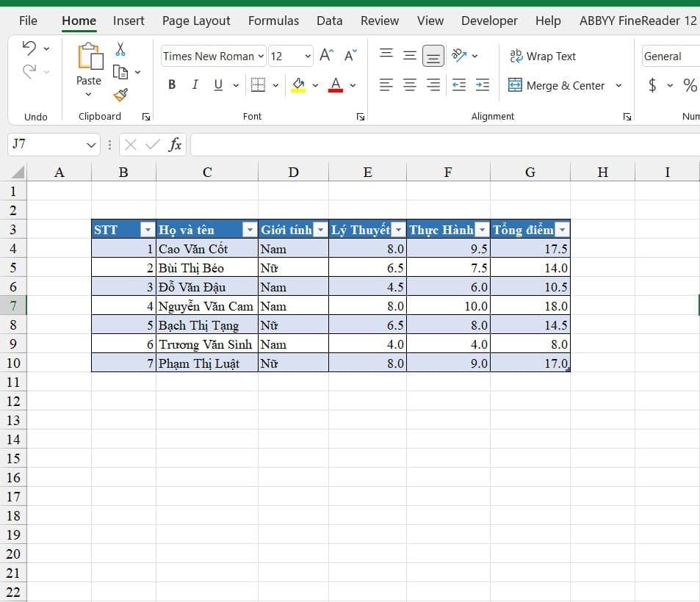Viewport: 700px width, 602px height.
Task: Click the Increase Font Size icon
Action: click(x=327, y=56)
